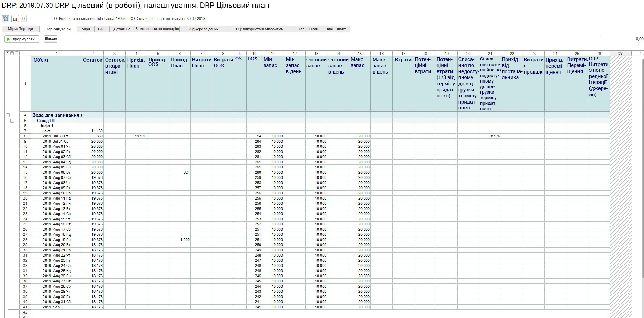Select the Витрати і продажі header
Screen dimensions: 644x318
coord(534,84)
